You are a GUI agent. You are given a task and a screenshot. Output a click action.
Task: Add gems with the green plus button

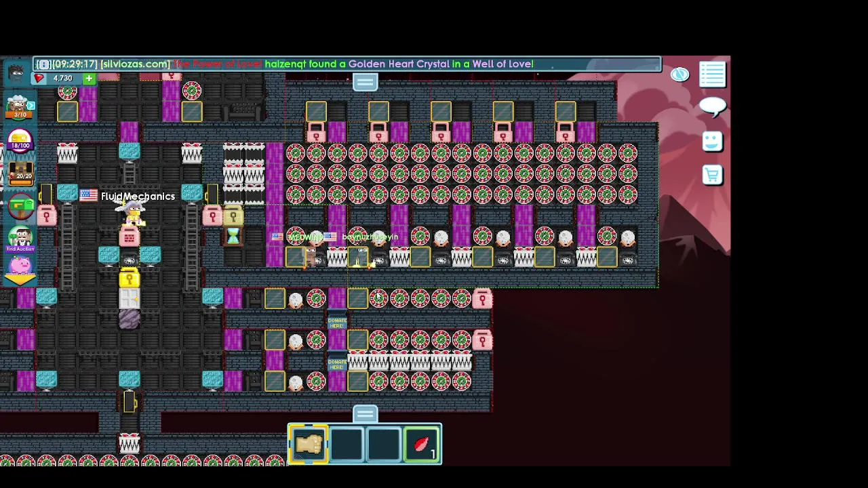click(x=88, y=79)
